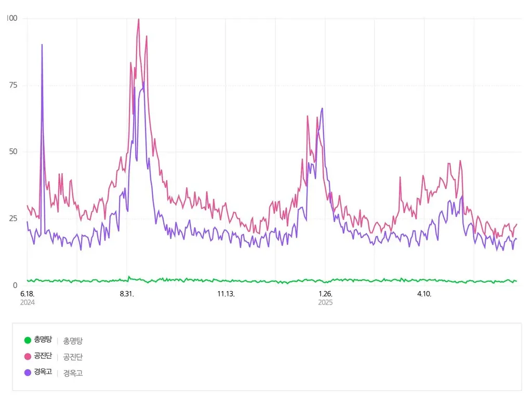Click the 2025 year label
Image resolution: width=532 pixels, height=395 pixels.
coord(325,302)
